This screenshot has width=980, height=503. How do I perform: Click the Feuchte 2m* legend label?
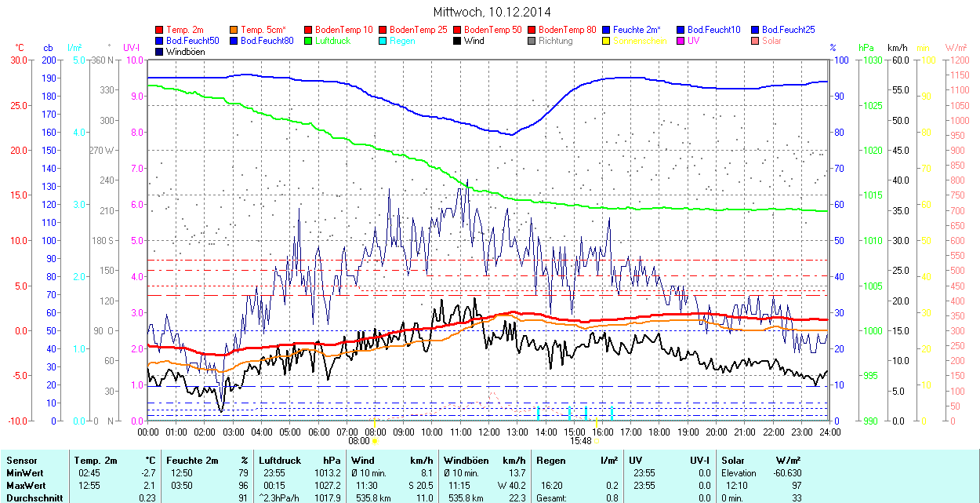tap(637, 30)
